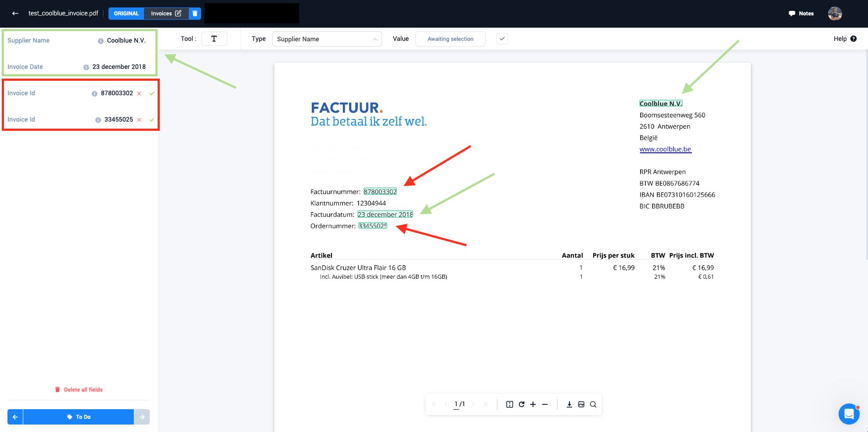Fit page to height icon
This screenshot has height=432, width=868.
pyautogui.click(x=509, y=404)
